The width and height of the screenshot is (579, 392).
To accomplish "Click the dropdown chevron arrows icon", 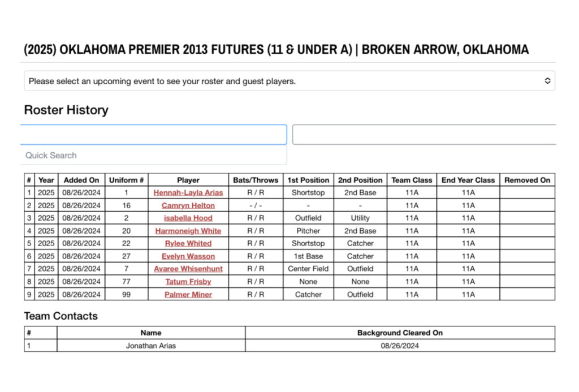I will (547, 81).
